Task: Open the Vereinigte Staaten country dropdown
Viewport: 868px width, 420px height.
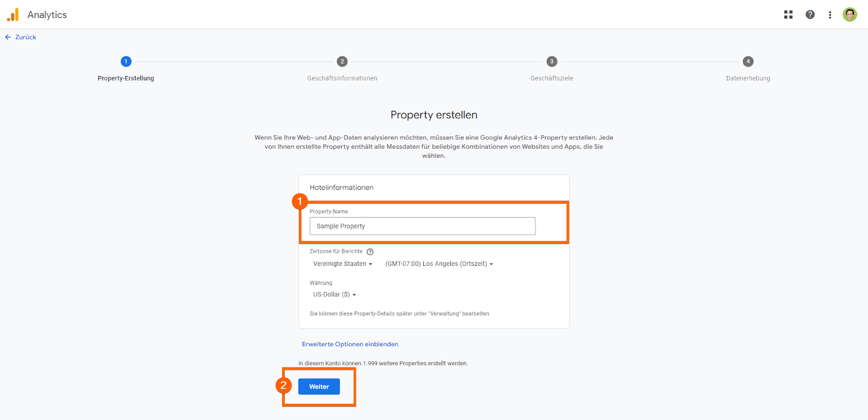Action: (343, 264)
